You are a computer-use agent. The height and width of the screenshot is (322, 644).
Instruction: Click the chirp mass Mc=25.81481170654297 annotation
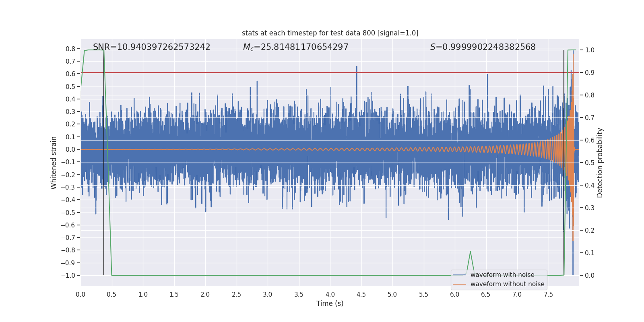[296, 47]
